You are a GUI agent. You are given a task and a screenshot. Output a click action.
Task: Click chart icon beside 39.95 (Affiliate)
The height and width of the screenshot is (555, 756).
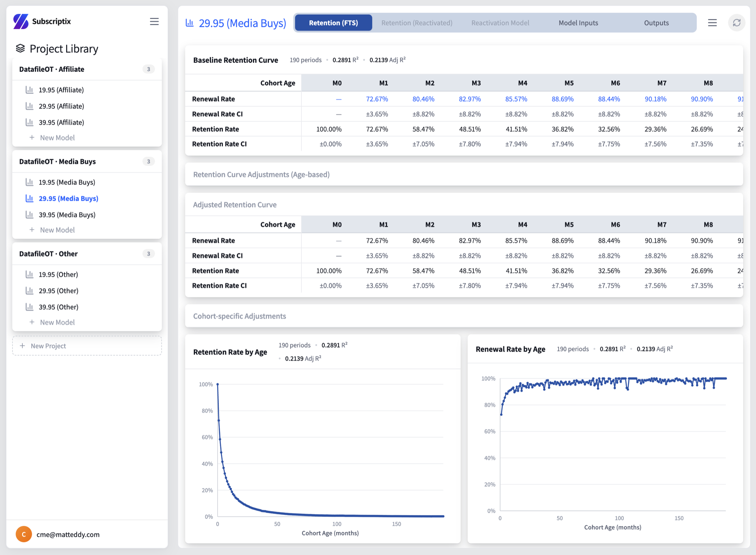29,122
